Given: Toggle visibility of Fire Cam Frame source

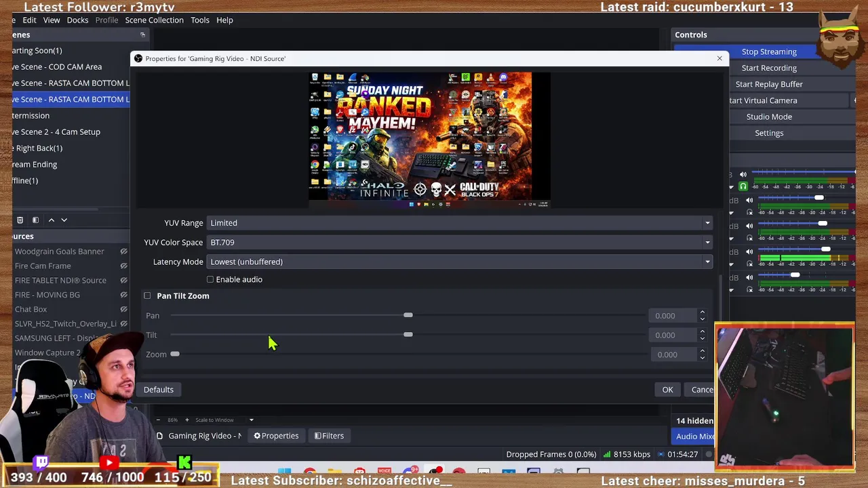Looking at the screenshot, I should click(x=123, y=266).
